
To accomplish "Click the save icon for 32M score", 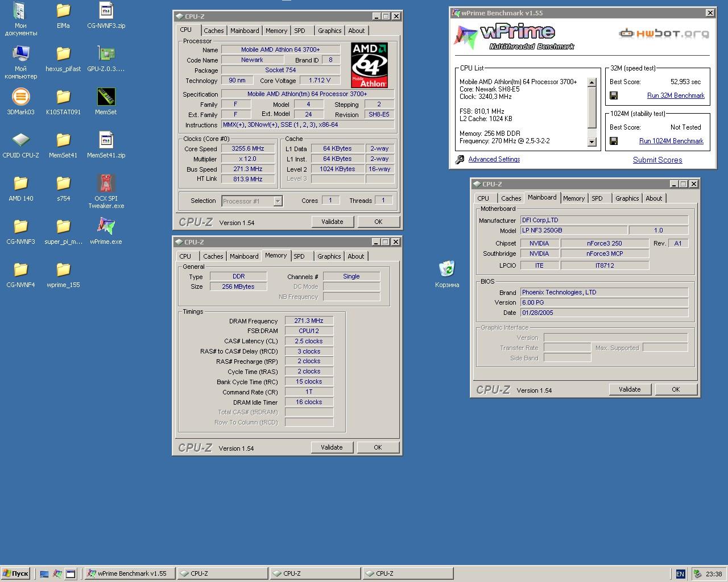I will [x=614, y=95].
